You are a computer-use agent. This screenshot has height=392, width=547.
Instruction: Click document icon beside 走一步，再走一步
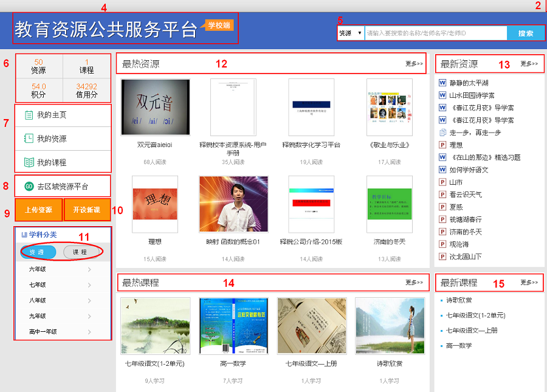pyautogui.click(x=442, y=132)
